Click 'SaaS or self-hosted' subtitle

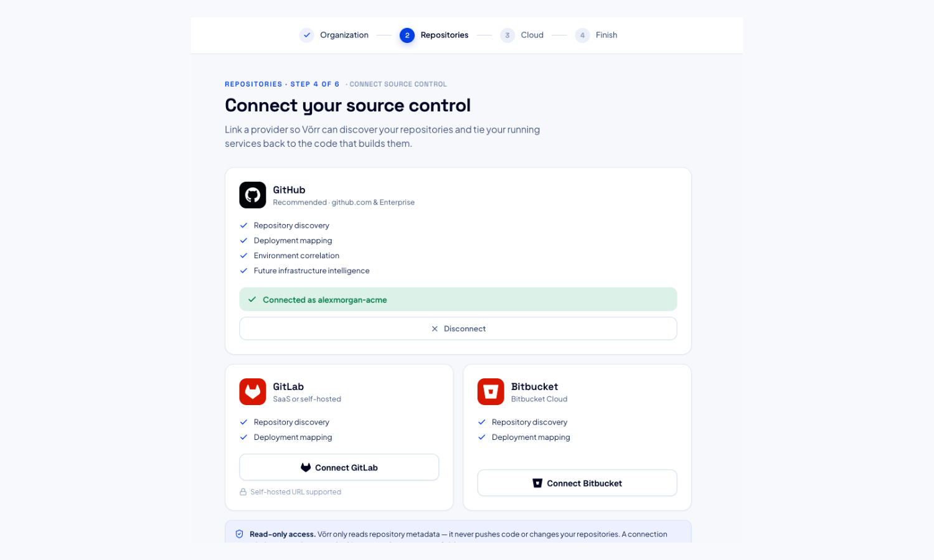pyautogui.click(x=307, y=399)
